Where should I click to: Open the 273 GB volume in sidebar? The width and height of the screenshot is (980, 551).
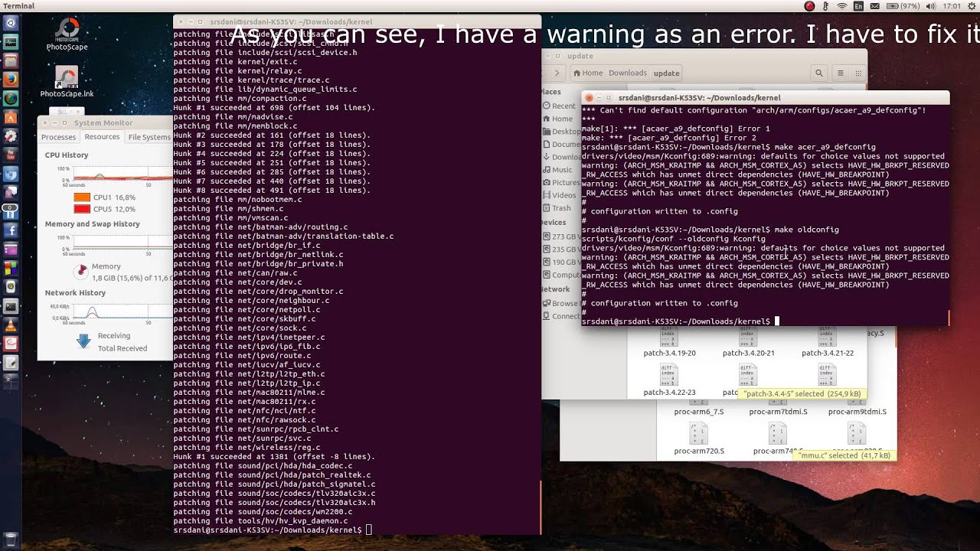(560, 236)
